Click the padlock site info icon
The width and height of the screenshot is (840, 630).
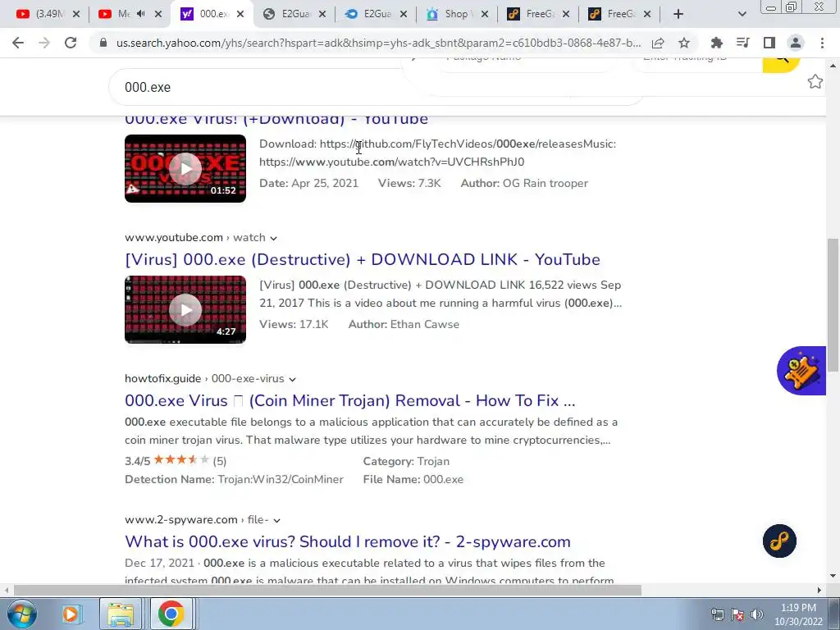click(x=103, y=43)
